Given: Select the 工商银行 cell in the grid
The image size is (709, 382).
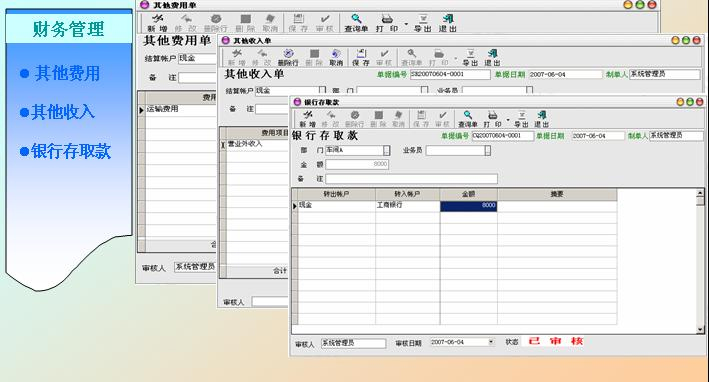Looking at the screenshot, I should [407, 206].
